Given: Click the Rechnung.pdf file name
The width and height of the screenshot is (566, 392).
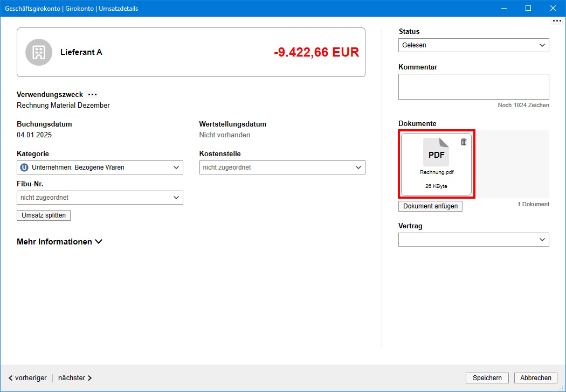Looking at the screenshot, I should (x=437, y=172).
